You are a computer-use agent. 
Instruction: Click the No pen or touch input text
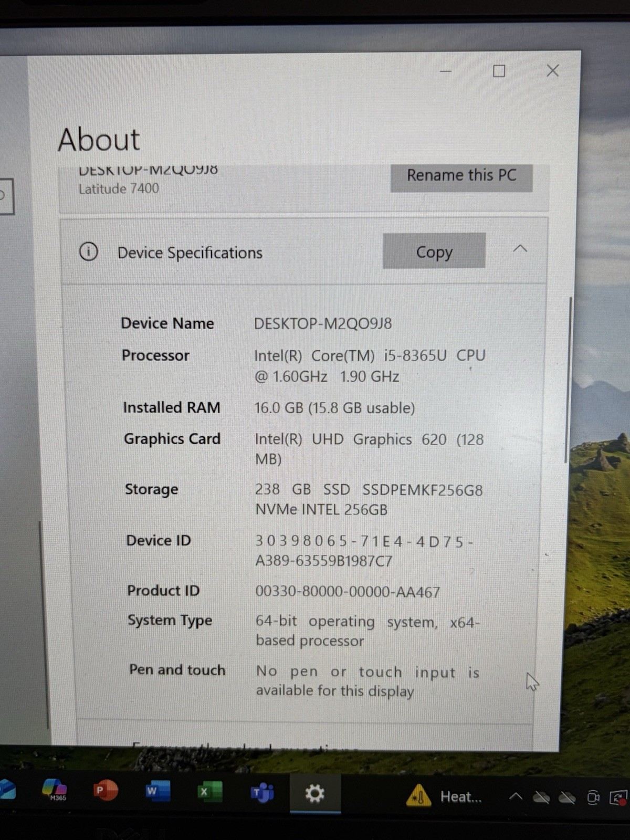367,681
